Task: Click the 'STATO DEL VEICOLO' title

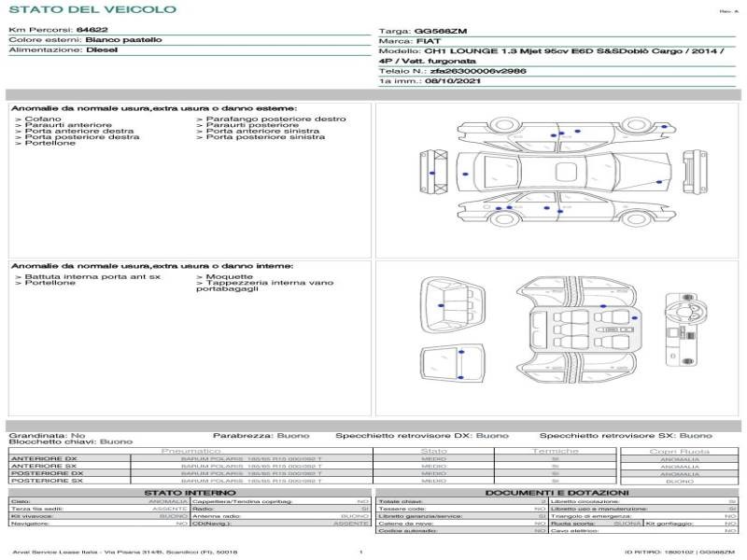Action: [92, 9]
